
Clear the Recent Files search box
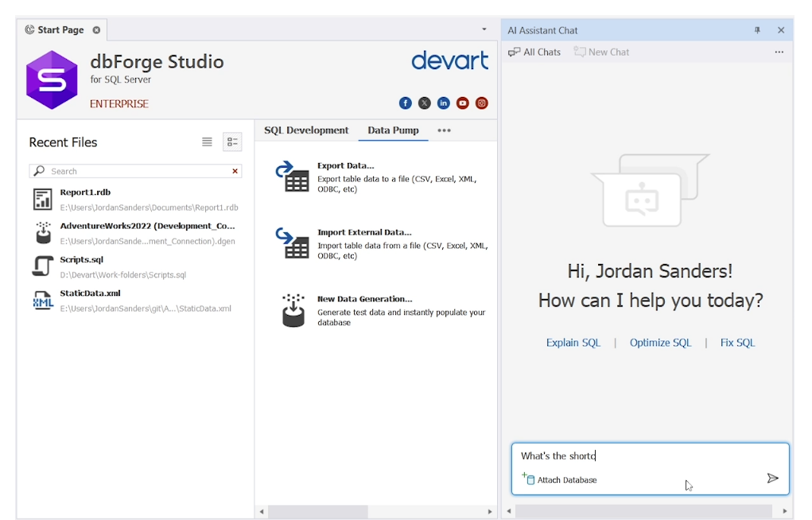[235, 170]
